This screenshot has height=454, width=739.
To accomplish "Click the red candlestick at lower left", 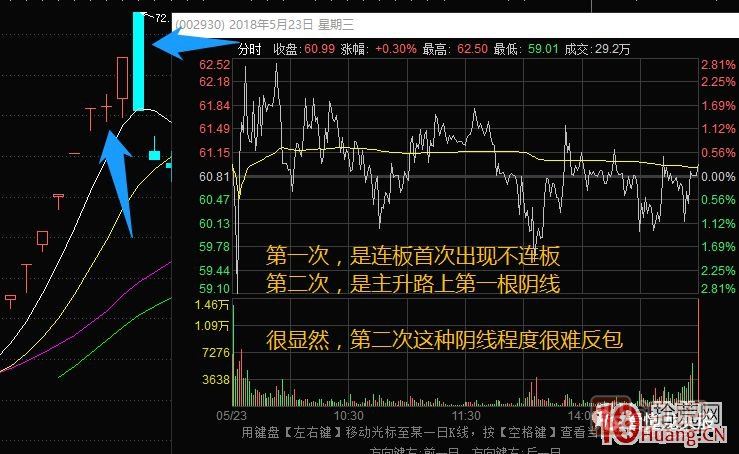I will coord(42,238).
